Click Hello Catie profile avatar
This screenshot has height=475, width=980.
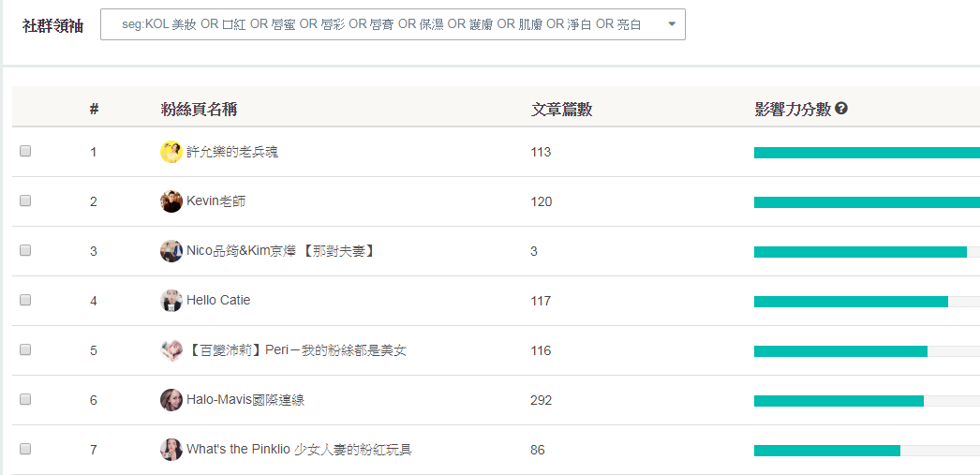tap(171, 301)
